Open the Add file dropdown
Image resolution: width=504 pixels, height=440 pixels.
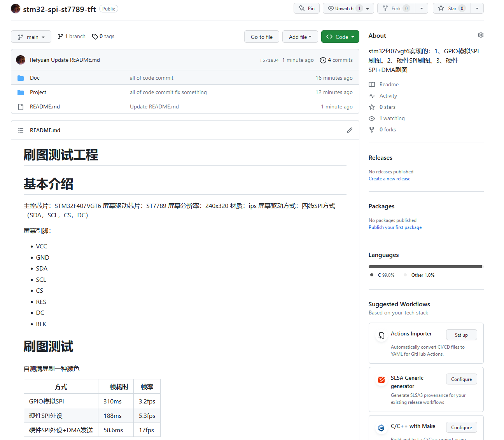click(x=300, y=37)
